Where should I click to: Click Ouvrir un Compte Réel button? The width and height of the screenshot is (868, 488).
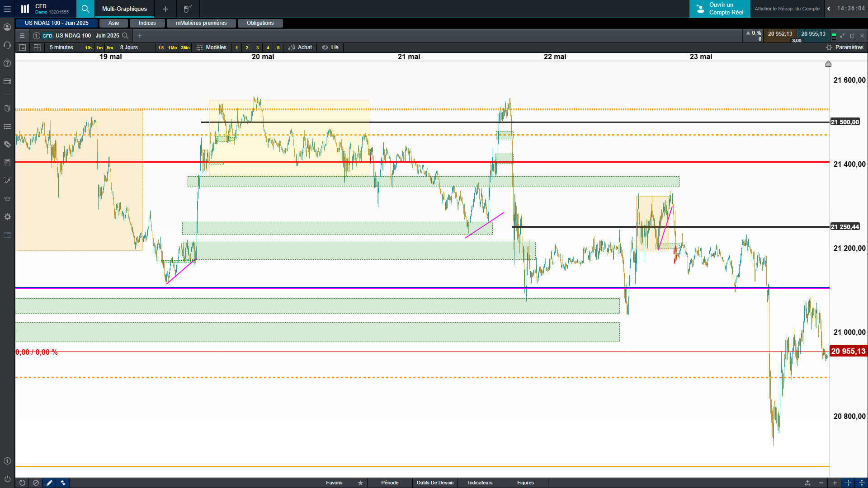(x=720, y=9)
